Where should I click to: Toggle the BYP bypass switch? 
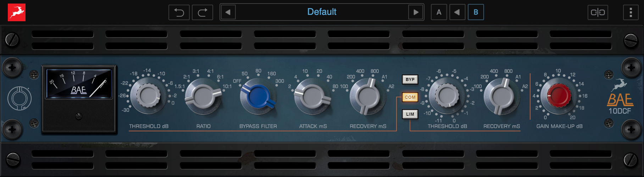410,80
